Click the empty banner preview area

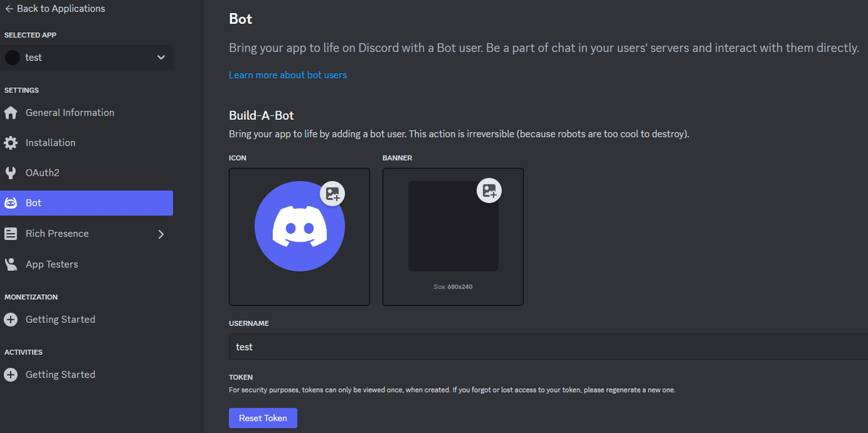(454, 226)
